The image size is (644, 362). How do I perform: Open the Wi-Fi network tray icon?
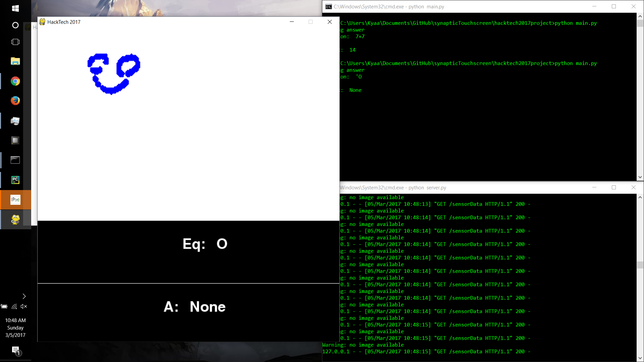[x=14, y=306]
